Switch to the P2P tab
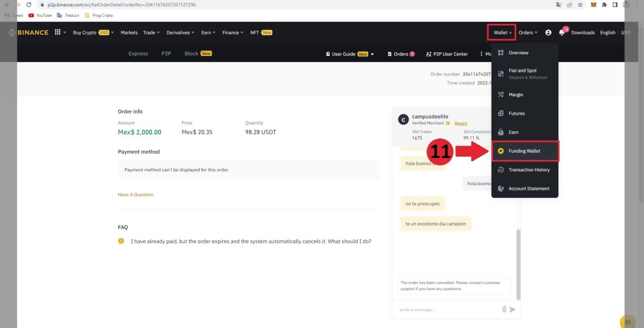 click(x=166, y=54)
